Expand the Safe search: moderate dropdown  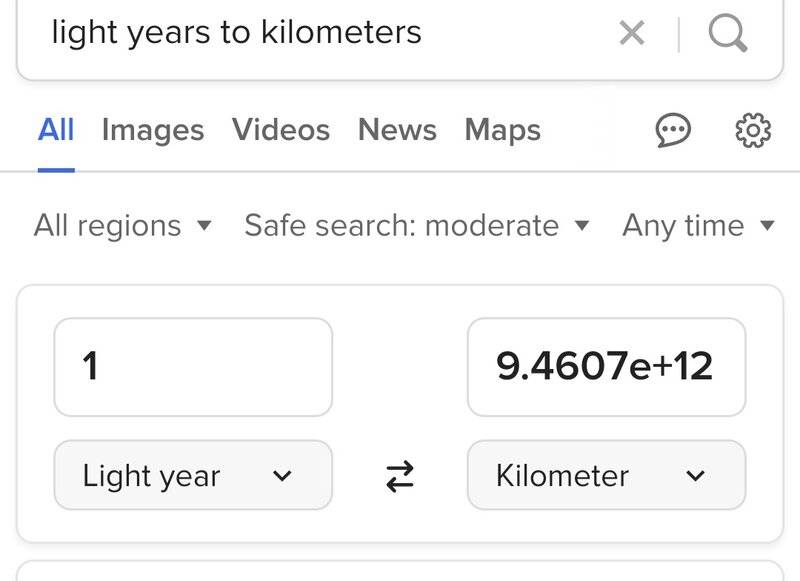pos(416,226)
